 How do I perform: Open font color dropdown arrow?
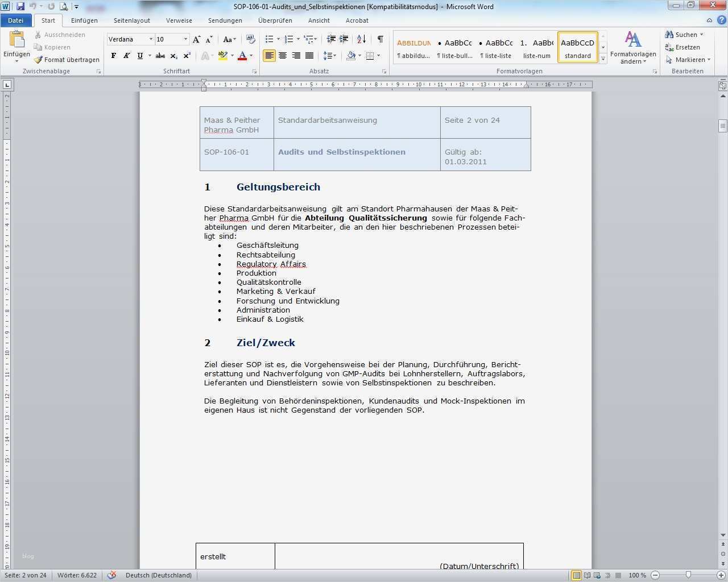click(x=251, y=56)
